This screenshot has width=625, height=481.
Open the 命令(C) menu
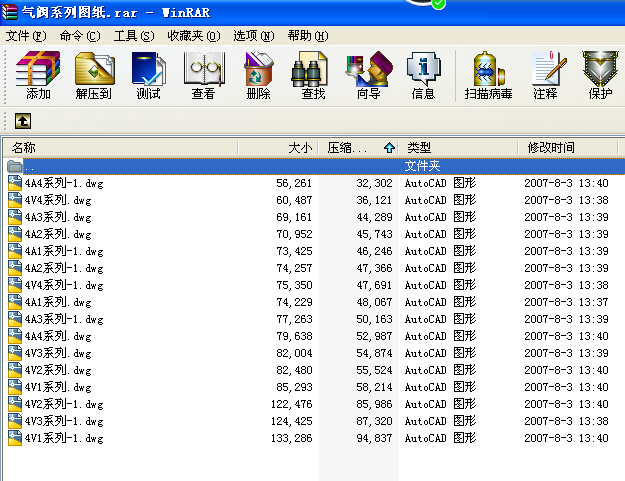[80, 36]
